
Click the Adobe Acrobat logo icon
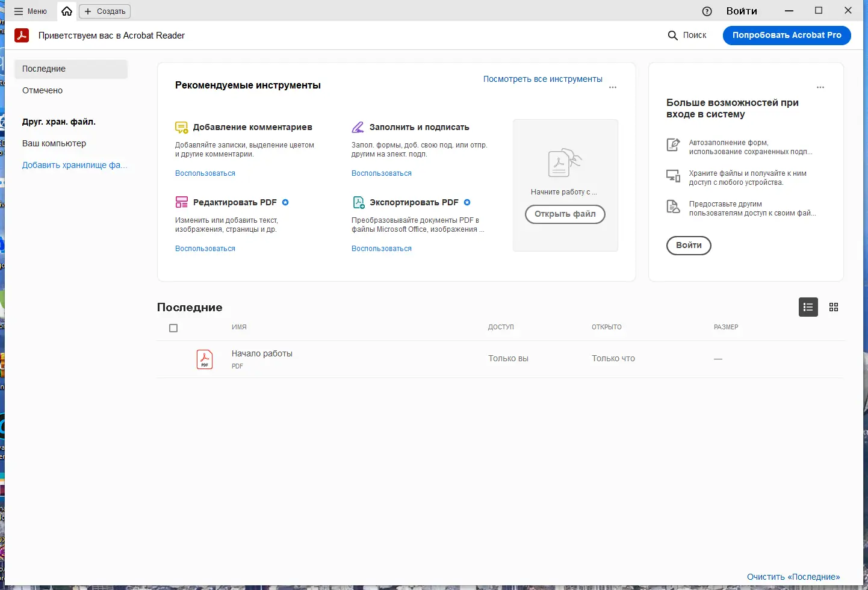[x=22, y=36]
